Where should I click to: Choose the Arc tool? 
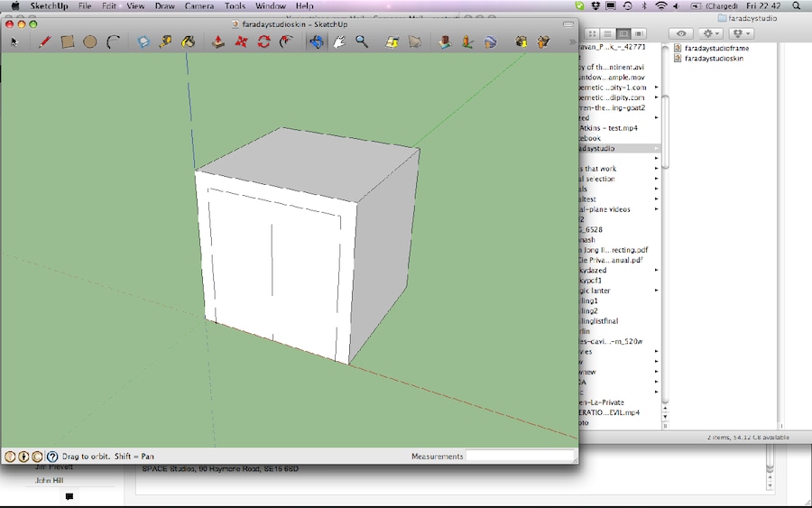point(114,42)
